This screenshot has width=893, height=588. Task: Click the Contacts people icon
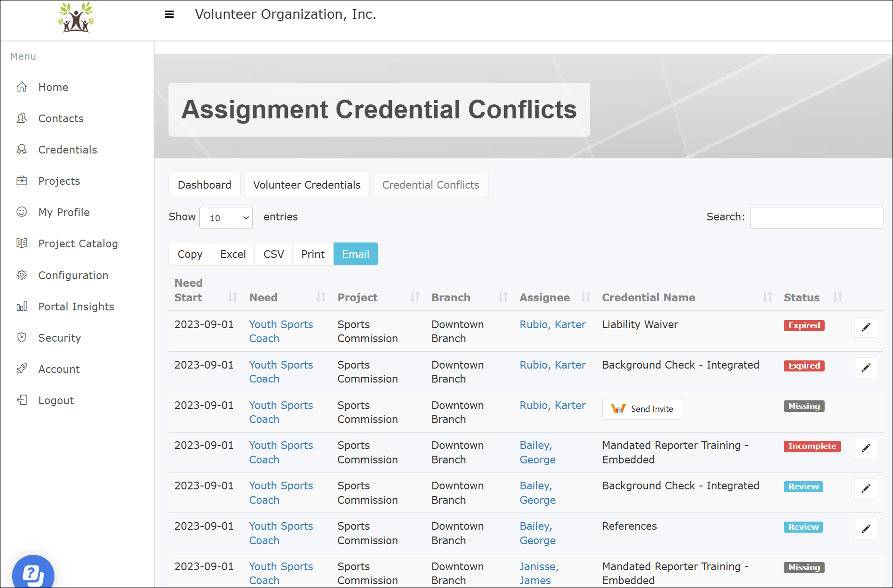click(22, 118)
